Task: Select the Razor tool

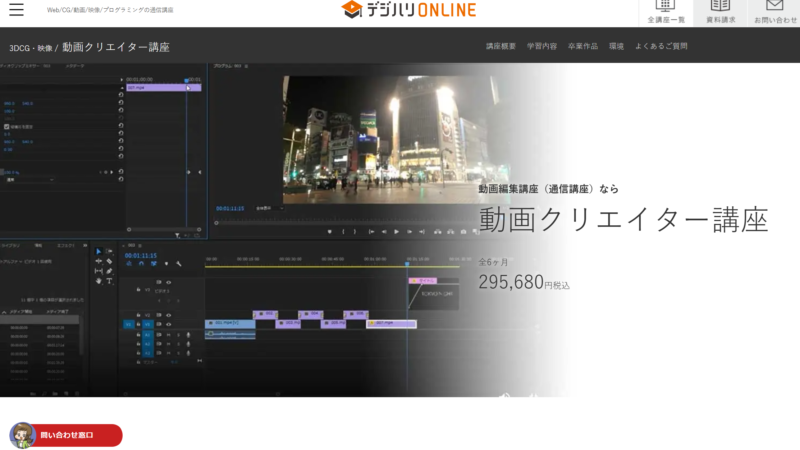Action: [109, 261]
